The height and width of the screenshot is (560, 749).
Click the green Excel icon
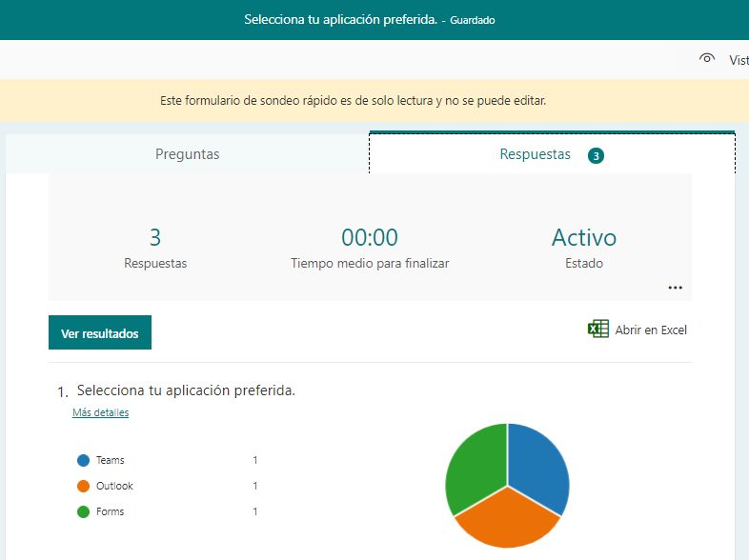pos(598,330)
